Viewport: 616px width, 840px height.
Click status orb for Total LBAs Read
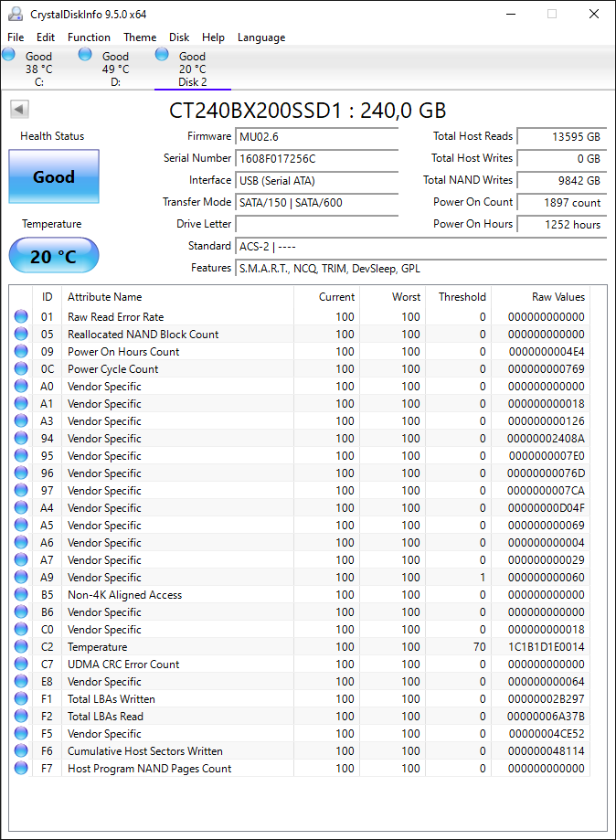click(x=21, y=717)
